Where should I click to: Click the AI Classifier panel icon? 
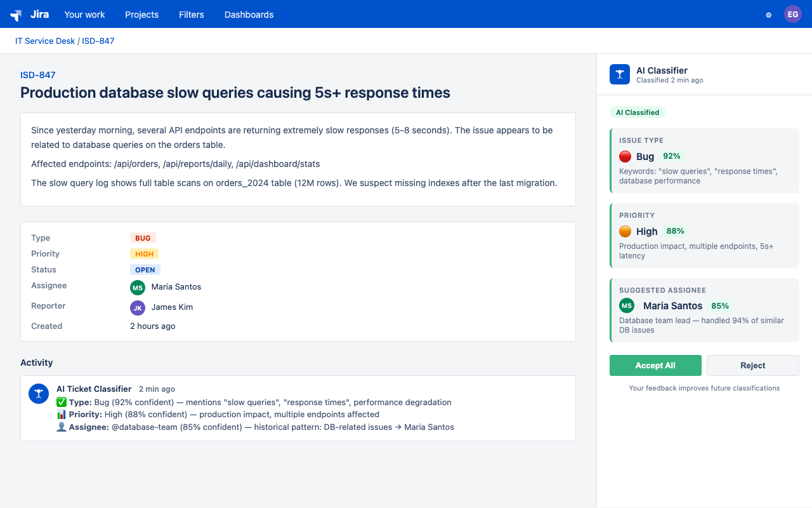tap(619, 74)
